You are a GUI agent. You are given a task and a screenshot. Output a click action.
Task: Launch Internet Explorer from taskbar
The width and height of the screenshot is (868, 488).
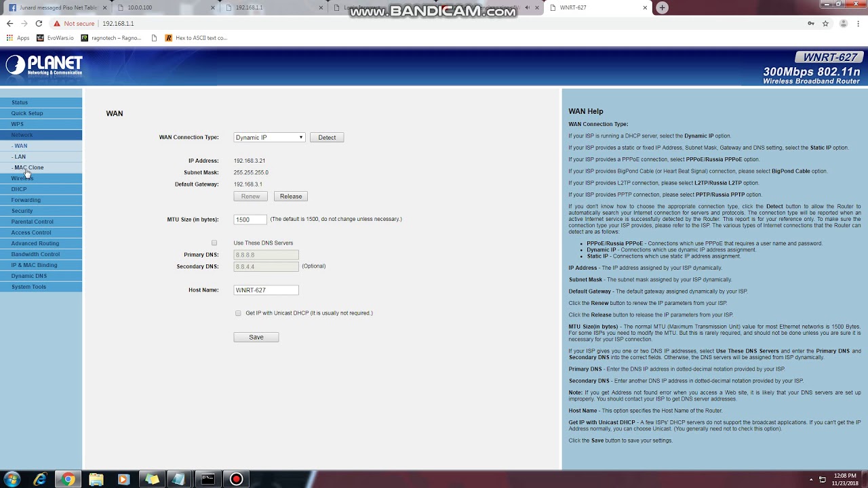[x=40, y=479]
